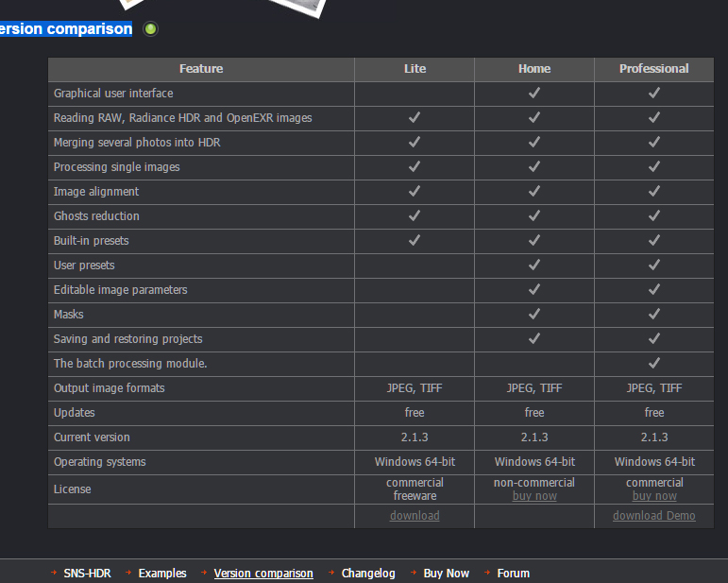Click the Lite checkmark for Reading RAW row
This screenshot has height=583, width=728.
pos(415,117)
